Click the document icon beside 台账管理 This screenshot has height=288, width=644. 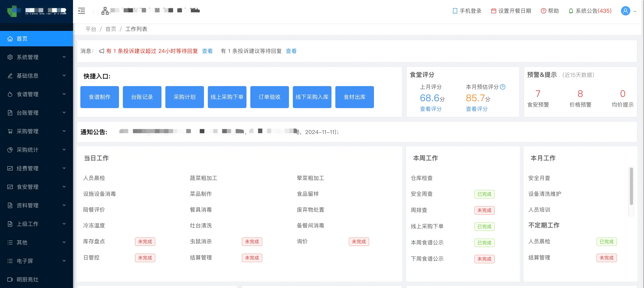point(10,113)
